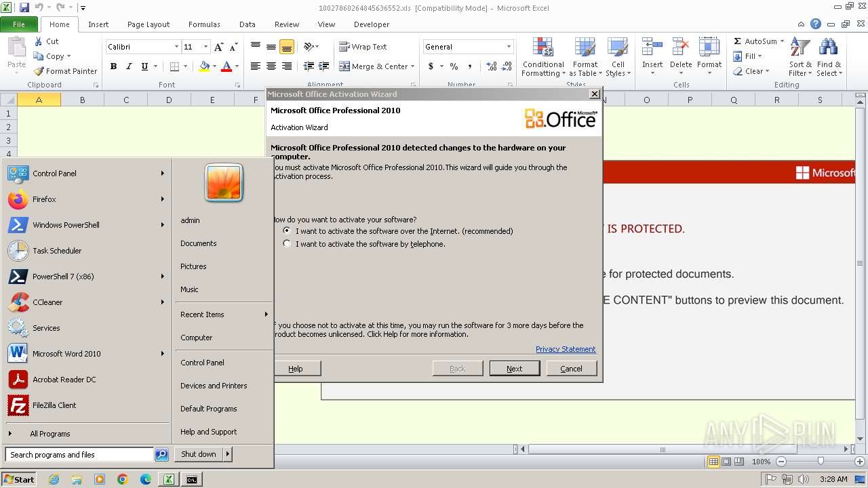The width and height of the screenshot is (868, 488).
Task: Apply comma style number format
Action: tap(471, 66)
